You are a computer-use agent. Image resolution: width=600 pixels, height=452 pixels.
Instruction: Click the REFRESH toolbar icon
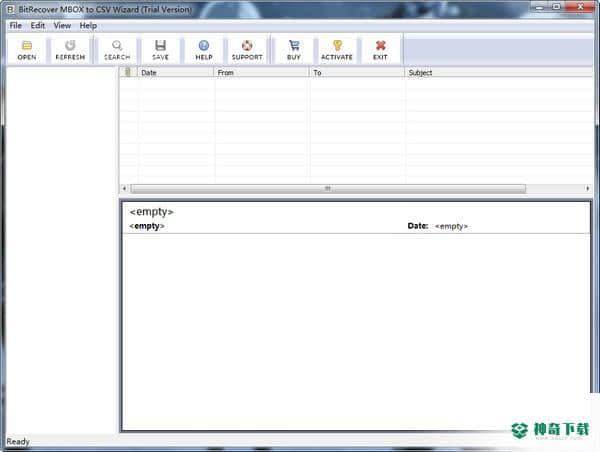tap(70, 50)
